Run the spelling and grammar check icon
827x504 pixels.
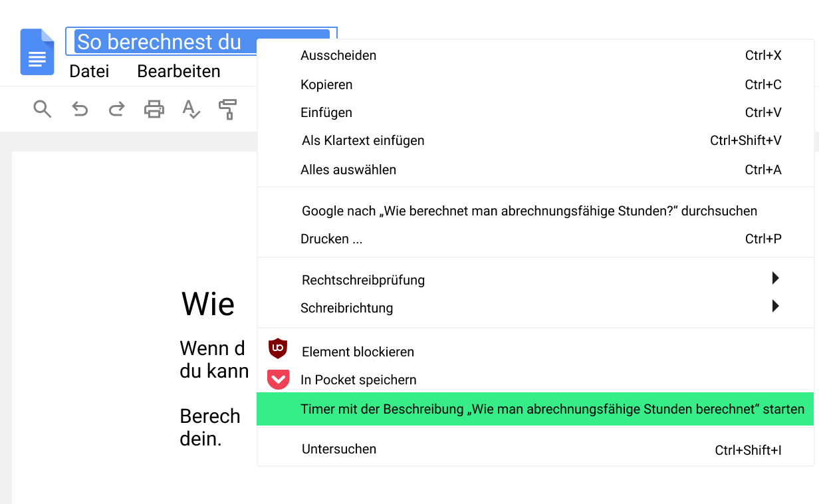click(191, 109)
